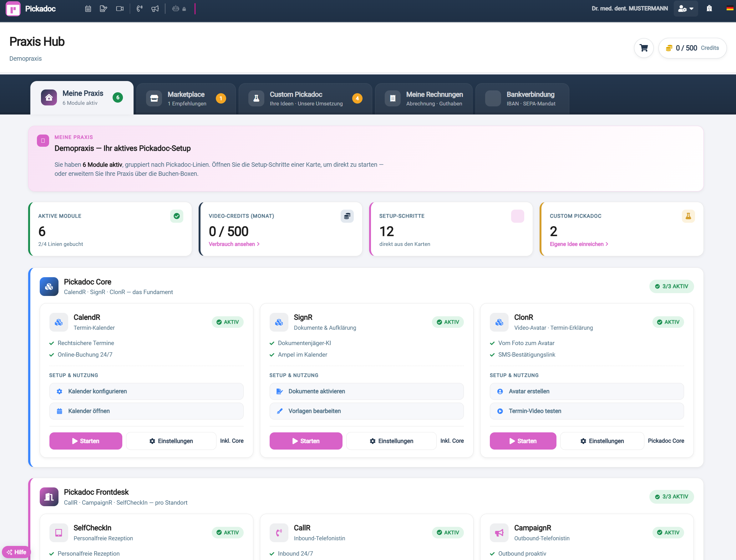Click the 3/3 AKTIV badge of Pickadoc Frontdesk
The image size is (736, 560).
pyautogui.click(x=672, y=497)
